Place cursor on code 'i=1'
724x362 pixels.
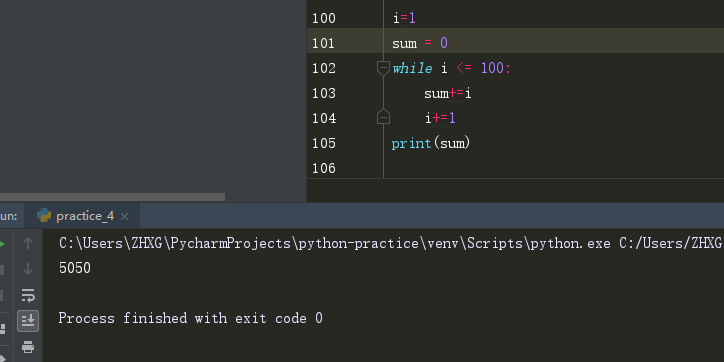point(404,18)
